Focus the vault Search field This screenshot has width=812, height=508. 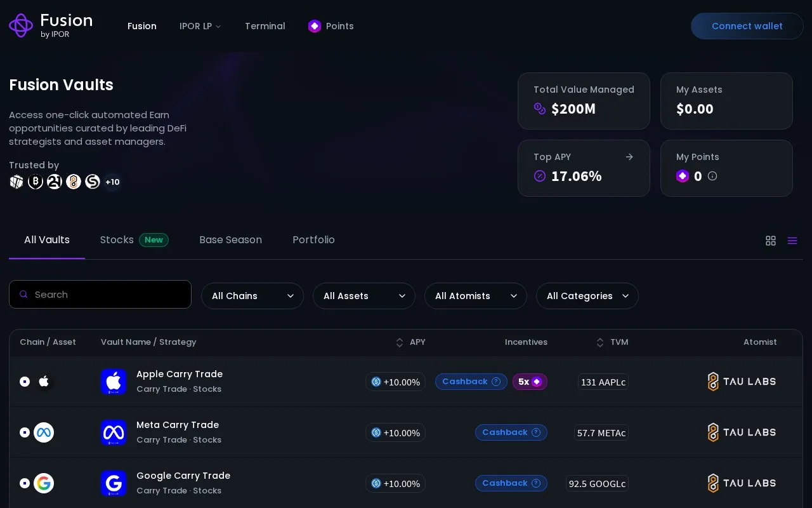tap(100, 295)
